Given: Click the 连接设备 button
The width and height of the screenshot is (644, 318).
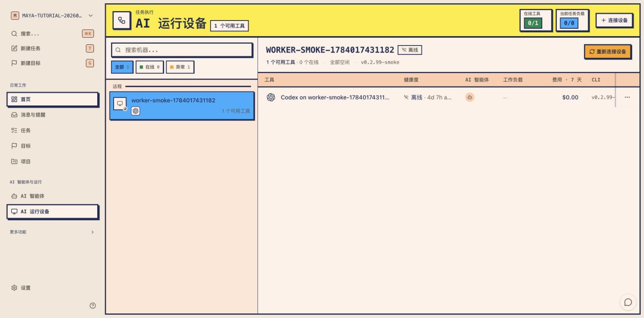Looking at the screenshot, I should pos(614,20).
